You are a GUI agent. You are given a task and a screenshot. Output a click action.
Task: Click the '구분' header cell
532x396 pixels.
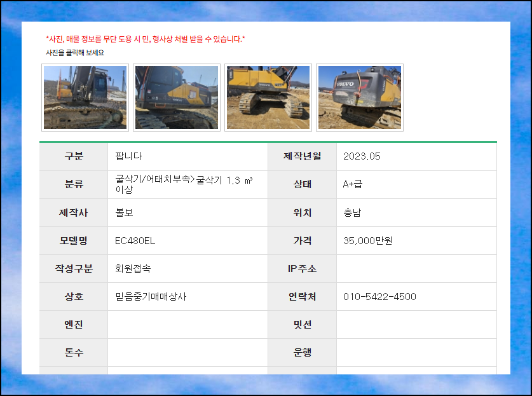coord(74,156)
